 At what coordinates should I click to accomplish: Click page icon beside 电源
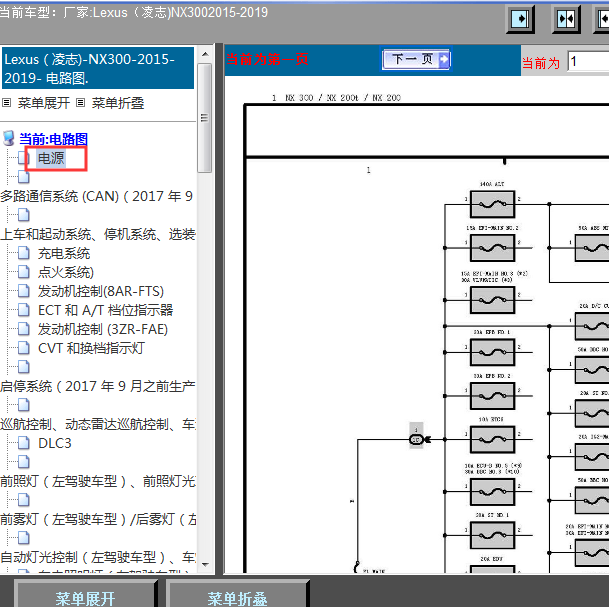tap(23, 158)
